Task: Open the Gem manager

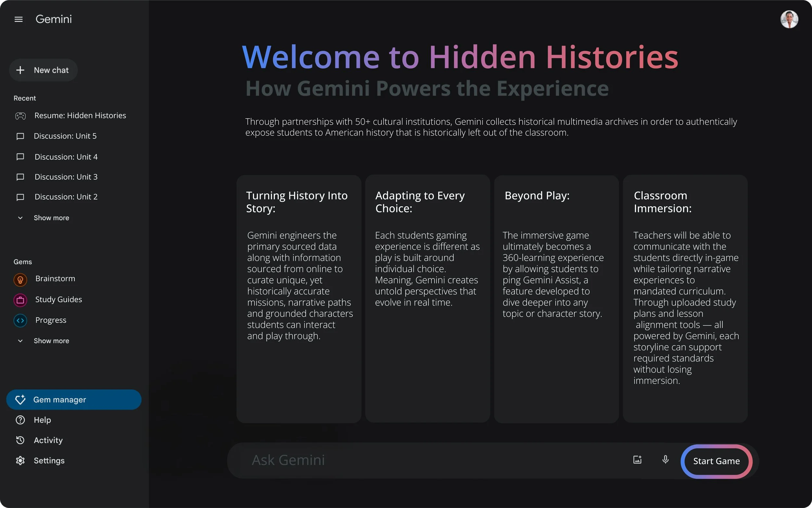Action: [74, 399]
